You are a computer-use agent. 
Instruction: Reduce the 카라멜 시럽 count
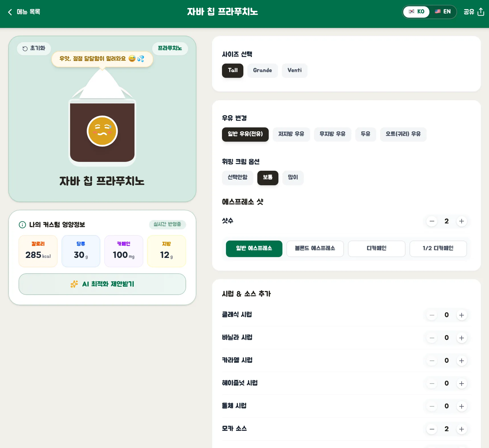[x=432, y=361]
